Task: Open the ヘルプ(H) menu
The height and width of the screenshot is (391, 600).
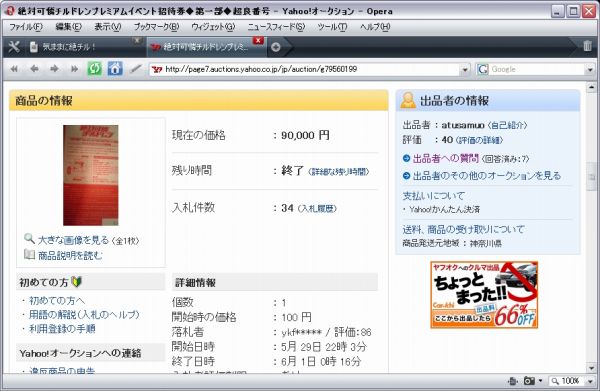Action: (375, 27)
